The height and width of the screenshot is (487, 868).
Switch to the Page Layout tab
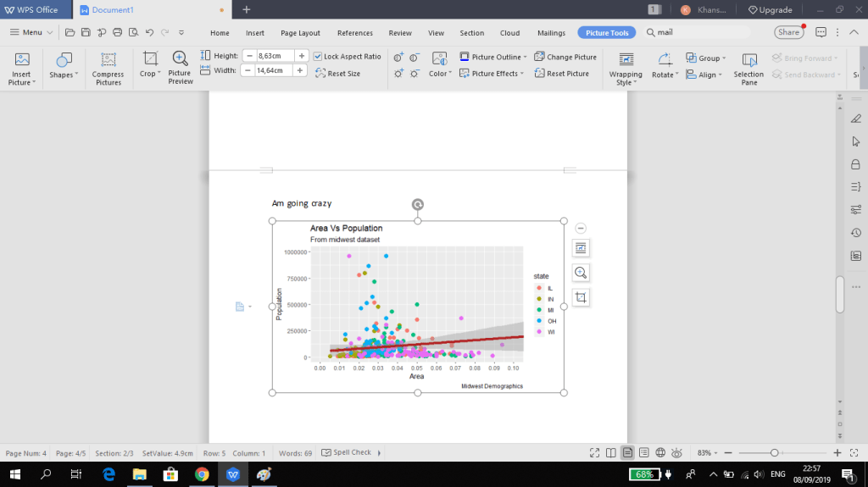pyautogui.click(x=300, y=33)
